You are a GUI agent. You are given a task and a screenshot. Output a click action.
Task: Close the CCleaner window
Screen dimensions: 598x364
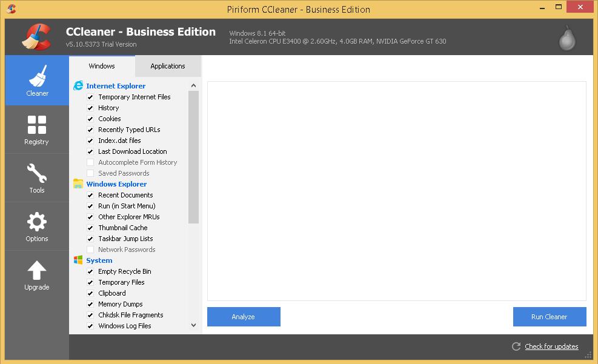[580, 7]
